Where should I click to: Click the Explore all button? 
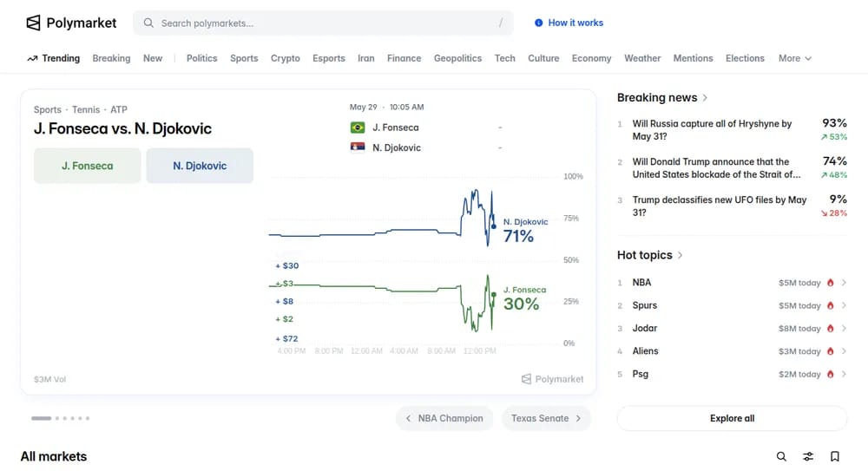pos(732,418)
